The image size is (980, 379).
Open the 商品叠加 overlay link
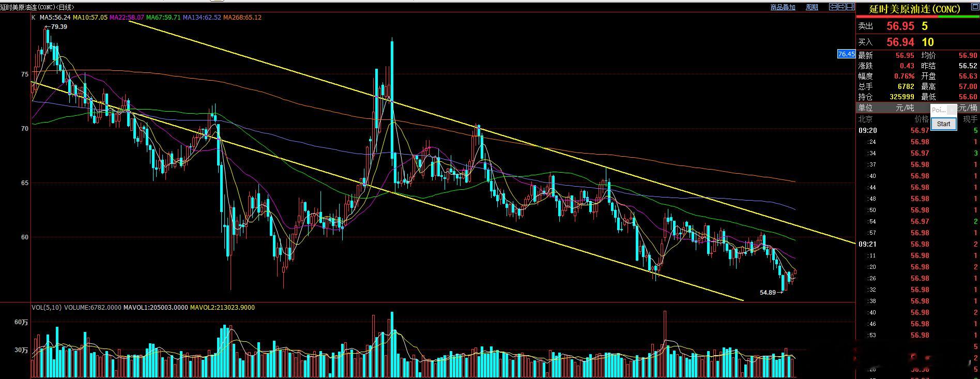click(x=783, y=7)
